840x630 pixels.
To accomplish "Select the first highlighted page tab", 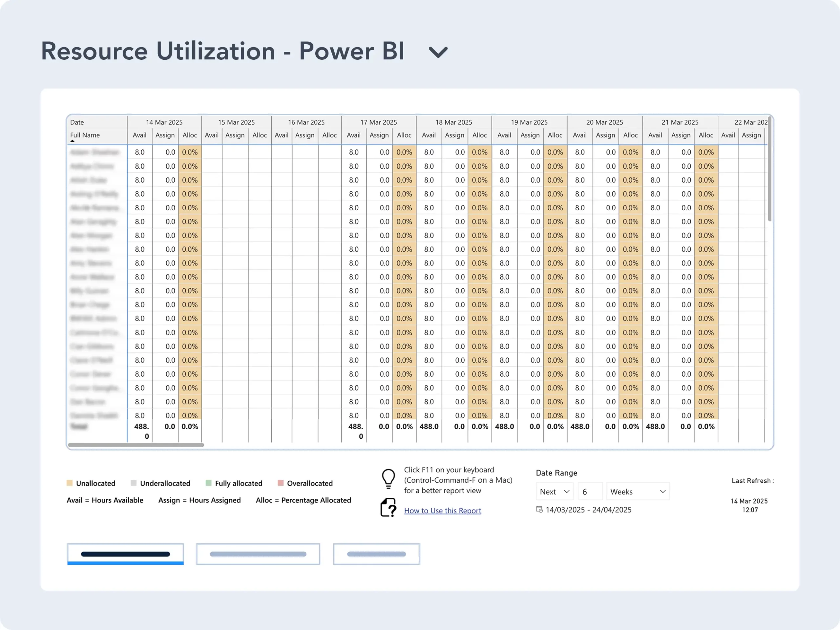I will pyautogui.click(x=125, y=554).
